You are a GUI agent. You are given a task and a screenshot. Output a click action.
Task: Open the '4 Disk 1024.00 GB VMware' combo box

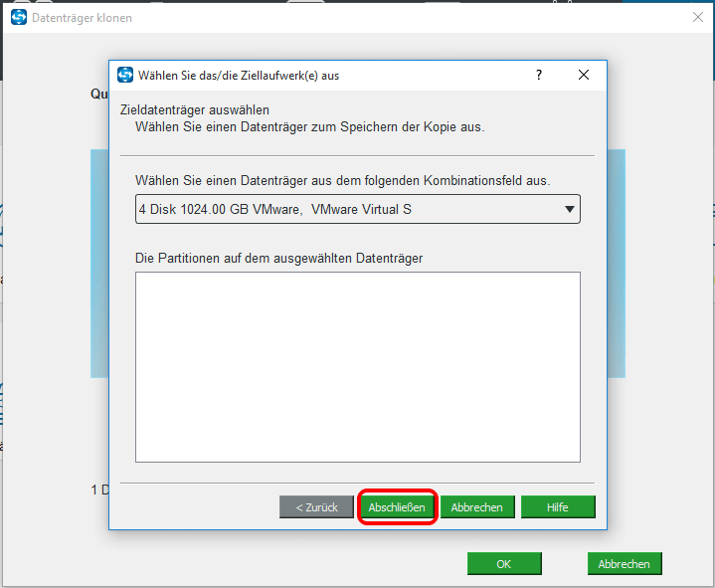coord(348,209)
